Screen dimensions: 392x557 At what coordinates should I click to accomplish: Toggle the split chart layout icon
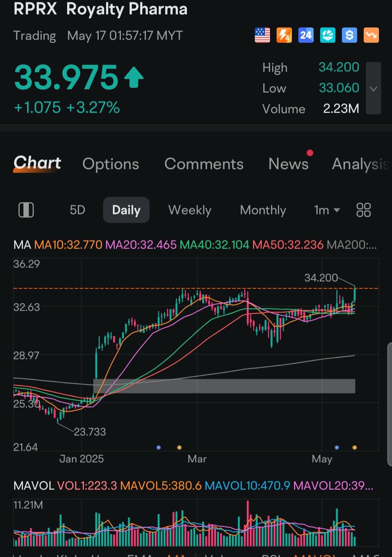[26, 210]
